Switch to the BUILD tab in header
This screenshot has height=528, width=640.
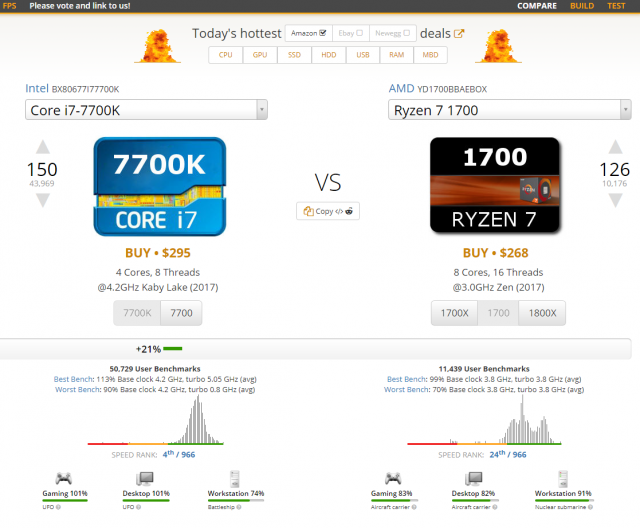pos(581,6)
